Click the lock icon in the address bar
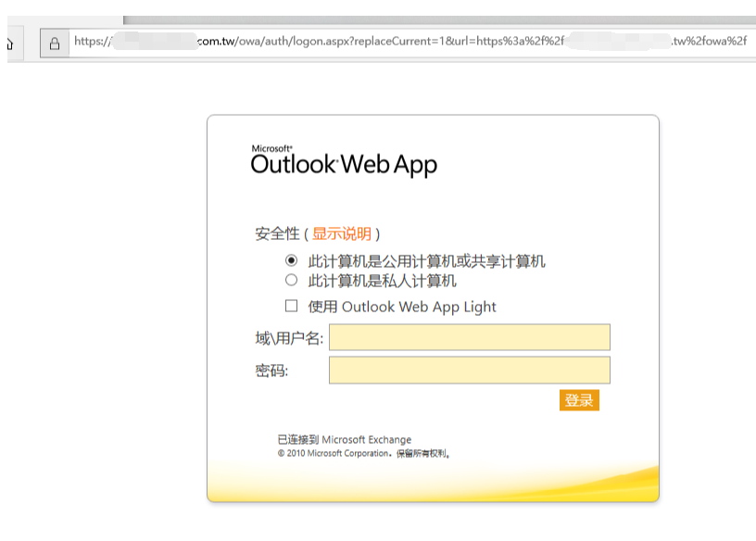 click(x=55, y=44)
